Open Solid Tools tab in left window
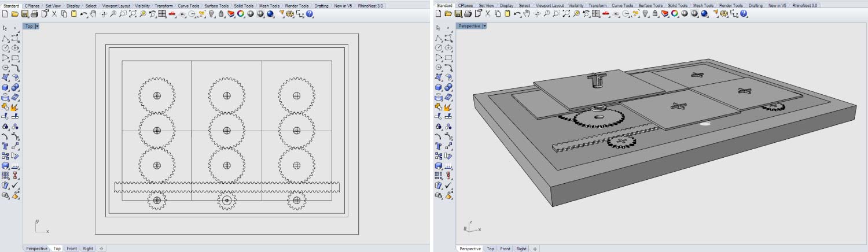The height and width of the screenshot is (252, 868). 242,5
